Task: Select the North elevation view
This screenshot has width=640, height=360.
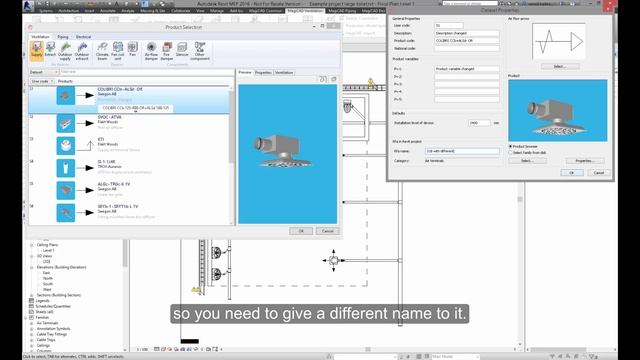Action: pos(48,278)
